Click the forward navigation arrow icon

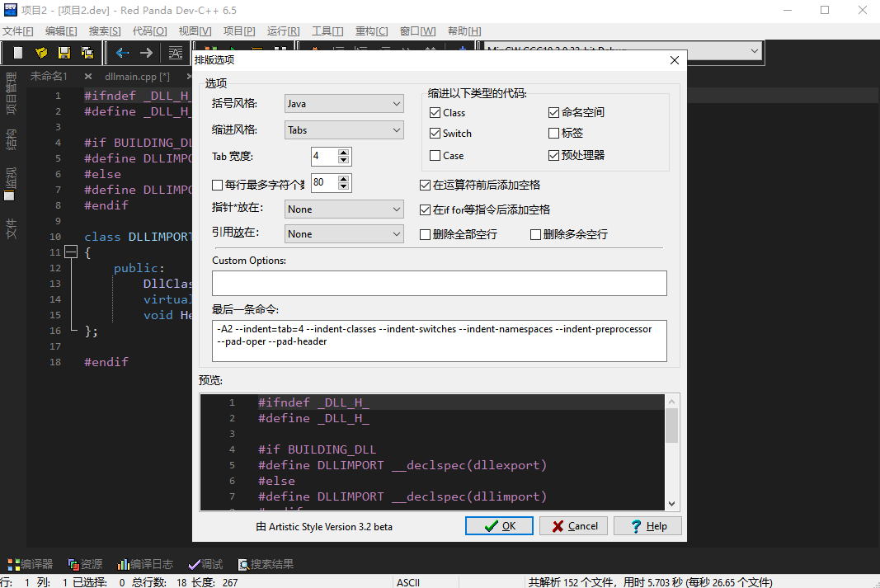coord(145,52)
